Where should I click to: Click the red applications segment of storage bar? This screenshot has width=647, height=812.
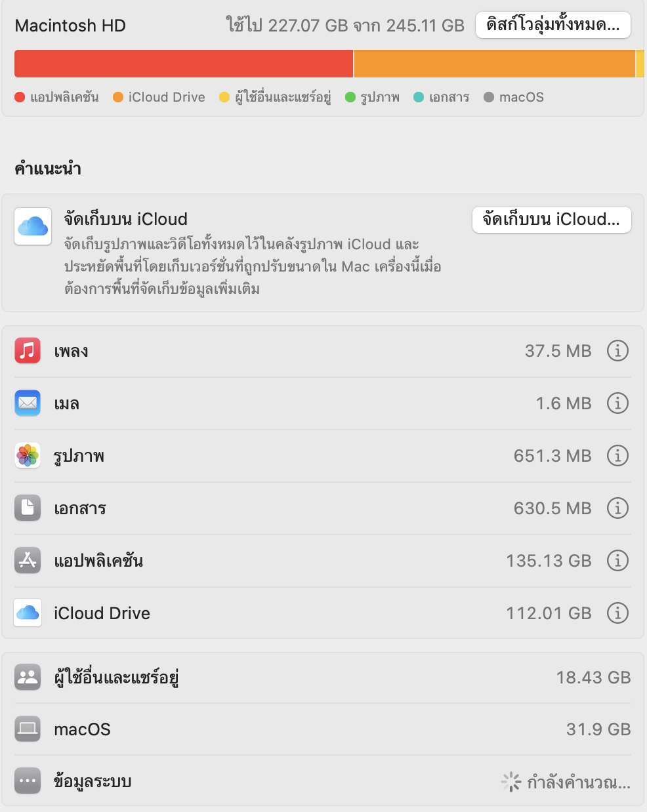184,64
